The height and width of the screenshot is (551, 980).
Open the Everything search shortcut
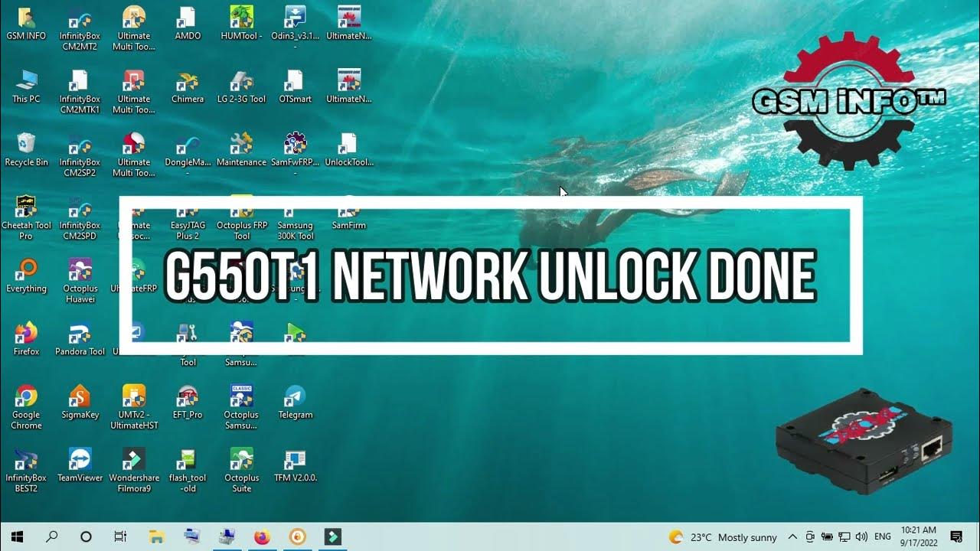click(26, 275)
